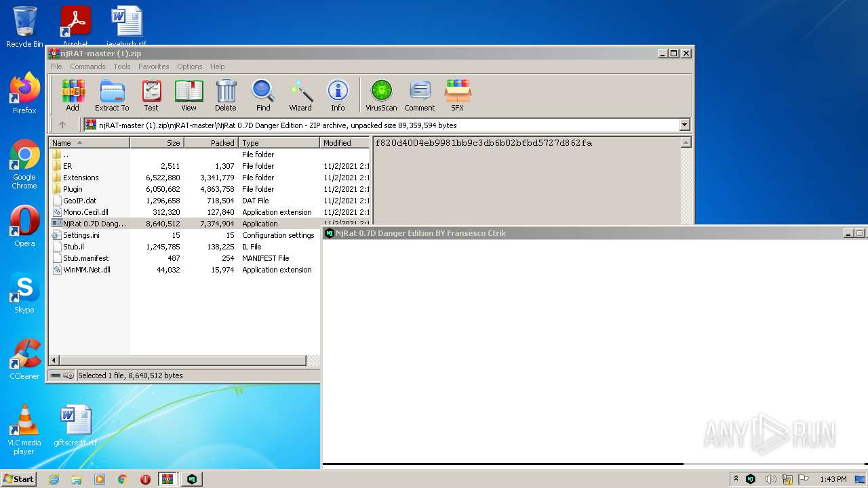868x488 pixels.
Task: Click the Delete trash icon in toolbar
Action: point(226,96)
